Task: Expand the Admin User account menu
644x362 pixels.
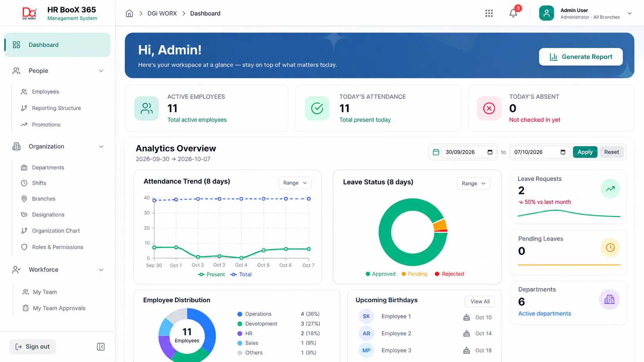Action: (x=629, y=13)
